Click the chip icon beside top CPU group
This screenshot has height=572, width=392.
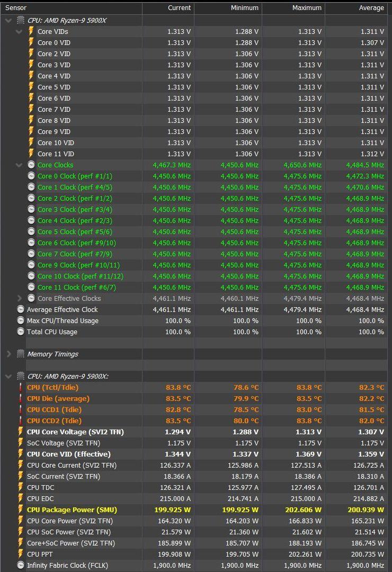coord(21,21)
